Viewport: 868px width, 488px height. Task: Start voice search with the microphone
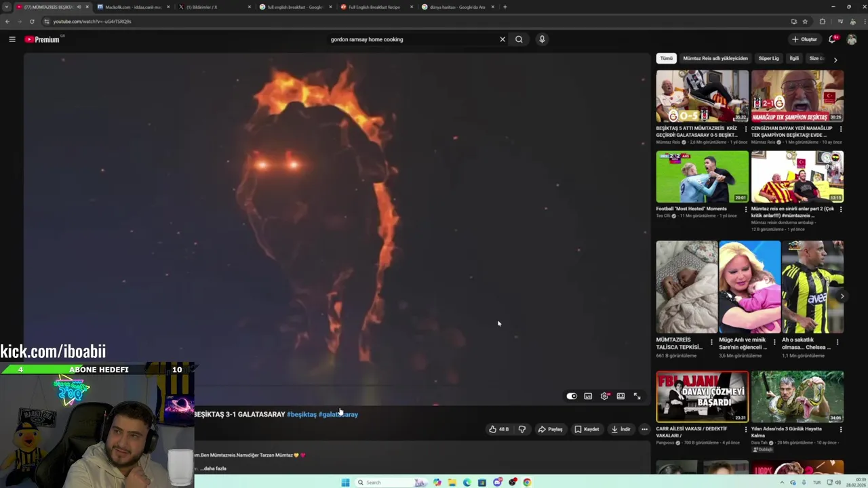point(542,39)
